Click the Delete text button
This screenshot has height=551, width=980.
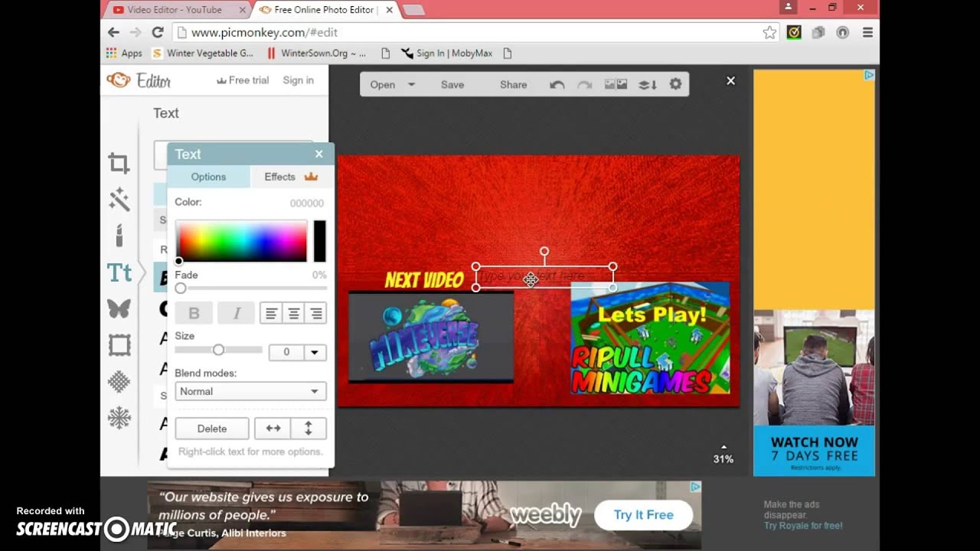212,429
